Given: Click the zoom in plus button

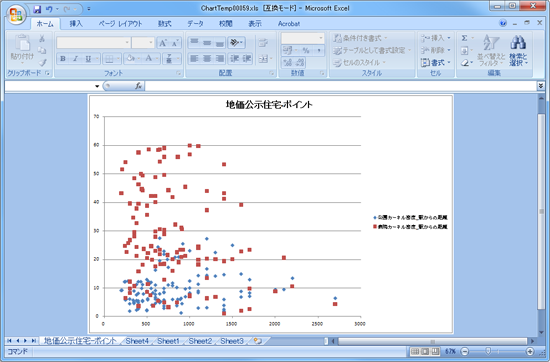Looking at the screenshot, I should 530,351.
